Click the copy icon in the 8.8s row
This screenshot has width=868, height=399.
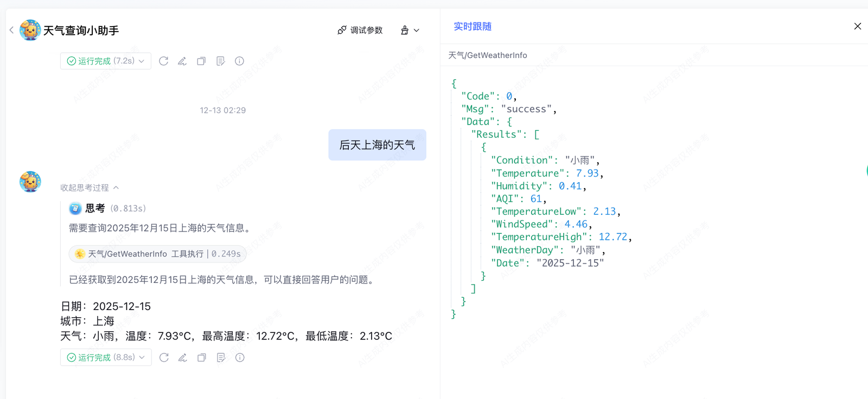[x=202, y=358]
